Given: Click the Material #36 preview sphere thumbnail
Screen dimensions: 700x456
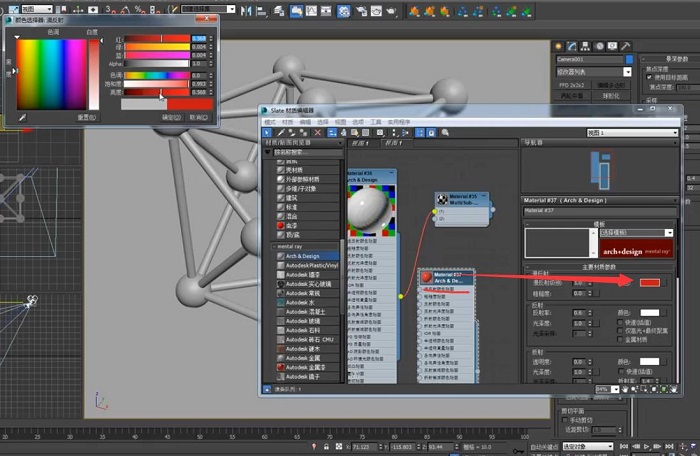Looking at the screenshot, I should (x=371, y=210).
